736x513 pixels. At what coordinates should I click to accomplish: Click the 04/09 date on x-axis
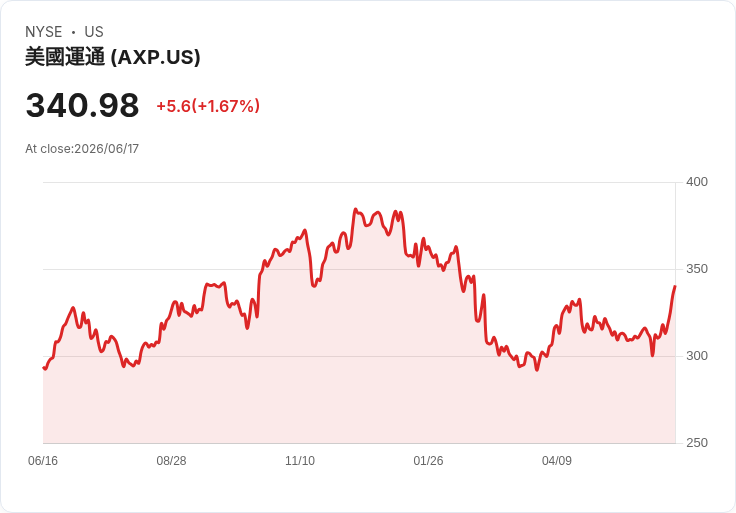pos(557,461)
